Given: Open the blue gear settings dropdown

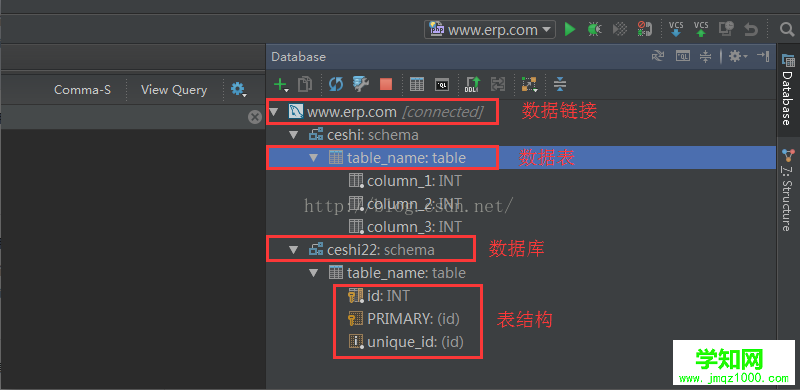Looking at the screenshot, I should 238,90.
